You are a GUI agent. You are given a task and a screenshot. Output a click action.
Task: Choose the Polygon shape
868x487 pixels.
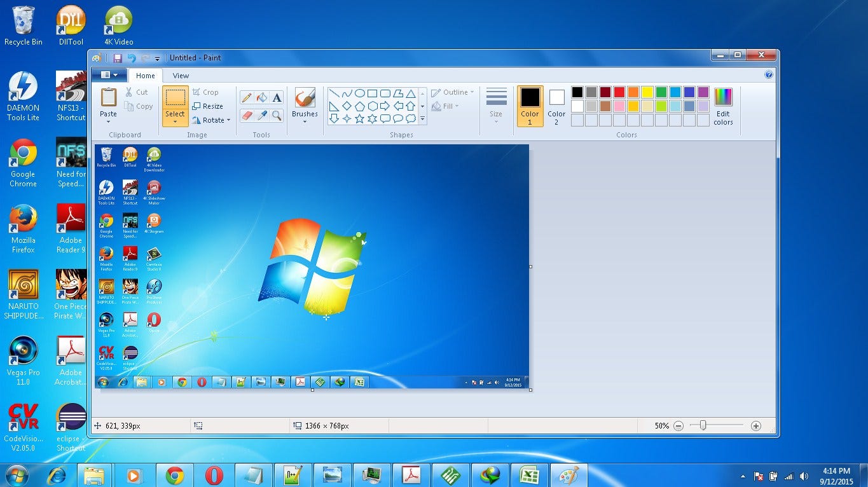point(397,93)
